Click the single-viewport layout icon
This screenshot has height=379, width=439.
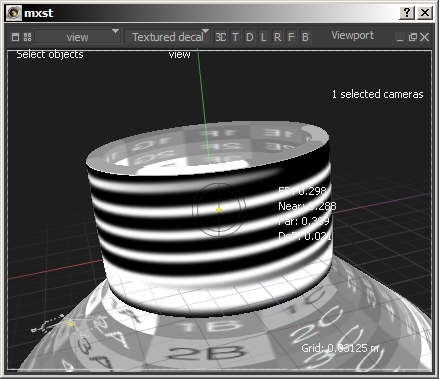click(15, 37)
